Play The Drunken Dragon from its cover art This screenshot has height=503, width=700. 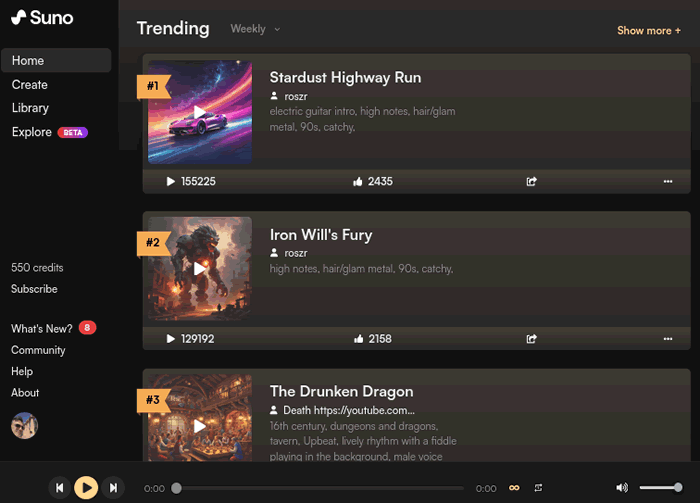(x=200, y=425)
